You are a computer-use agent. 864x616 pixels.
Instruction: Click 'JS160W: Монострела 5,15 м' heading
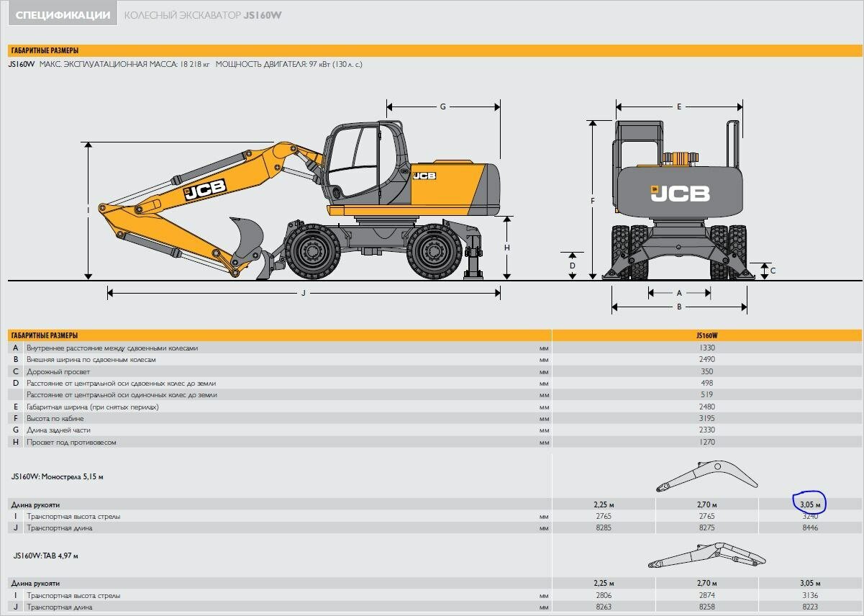(x=58, y=476)
